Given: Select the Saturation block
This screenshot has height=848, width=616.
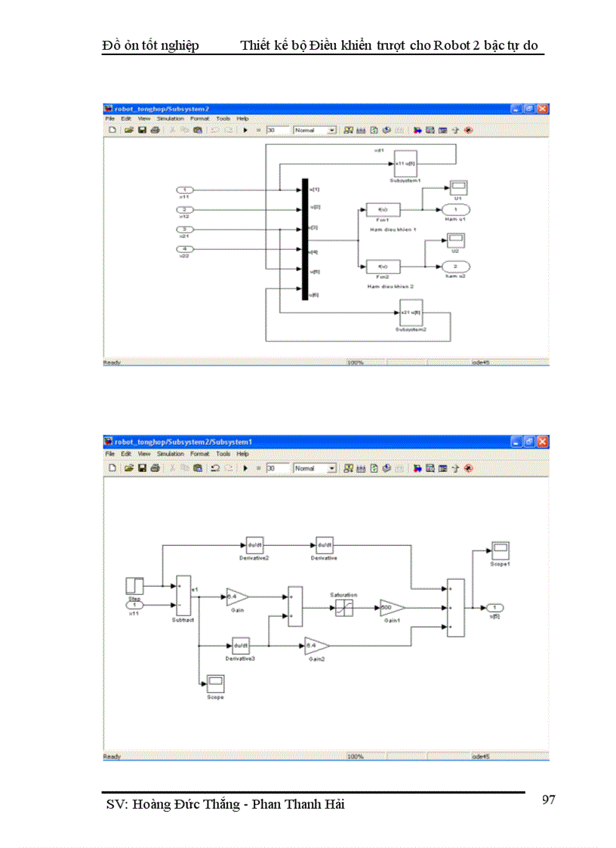Looking at the screenshot, I should tap(343, 606).
